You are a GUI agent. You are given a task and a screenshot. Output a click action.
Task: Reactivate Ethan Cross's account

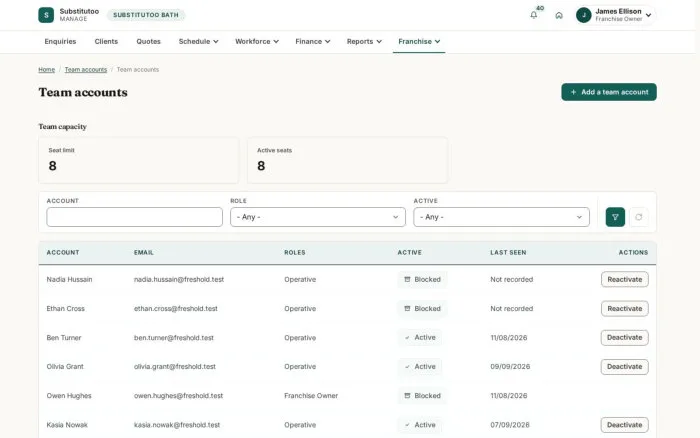click(625, 309)
